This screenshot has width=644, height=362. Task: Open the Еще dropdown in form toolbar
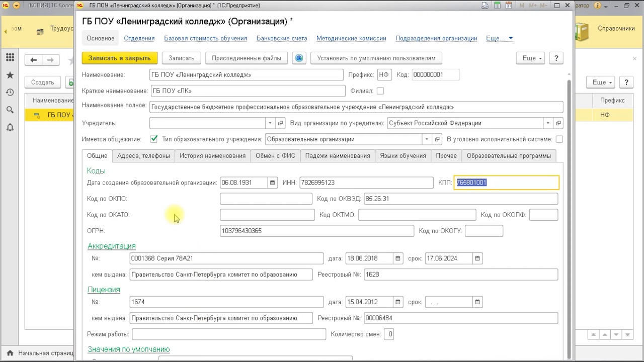tap(530, 58)
